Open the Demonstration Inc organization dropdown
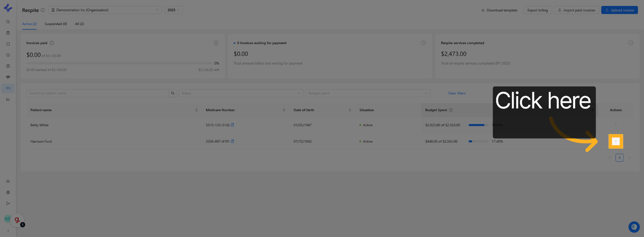Screen dimensions: 644x237 point(105,10)
